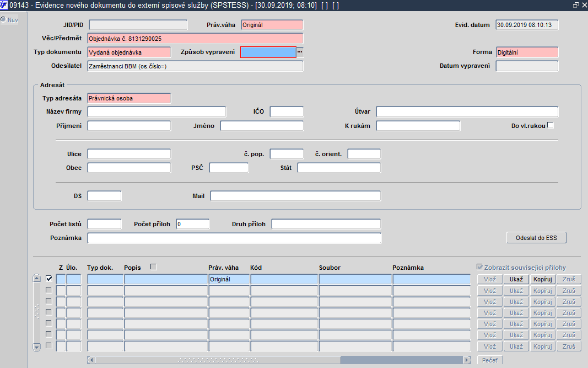Click the č. orient. input field
The height and width of the screenshot is (368, 588).
click(364, 154)
